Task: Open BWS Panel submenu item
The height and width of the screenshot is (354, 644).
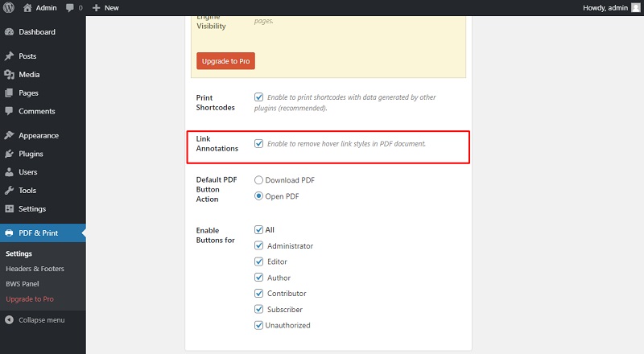Action: pyautogui.click(x=23, y=284)
